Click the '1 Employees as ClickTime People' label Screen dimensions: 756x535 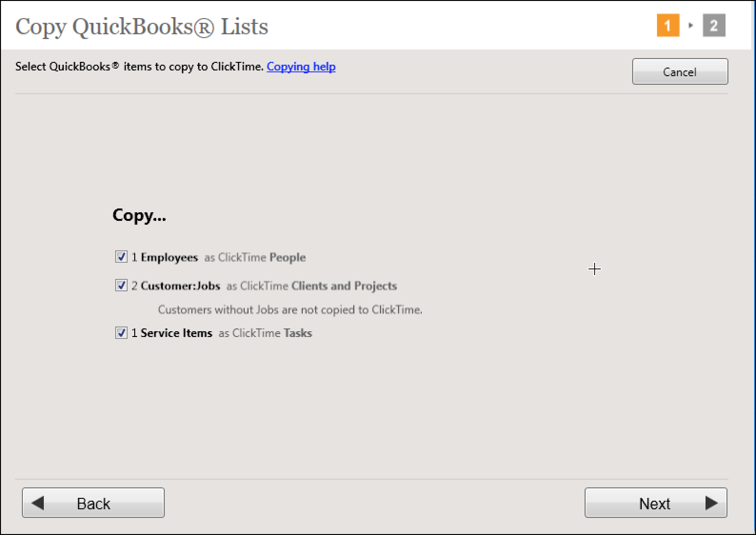[x=219, y=258]
